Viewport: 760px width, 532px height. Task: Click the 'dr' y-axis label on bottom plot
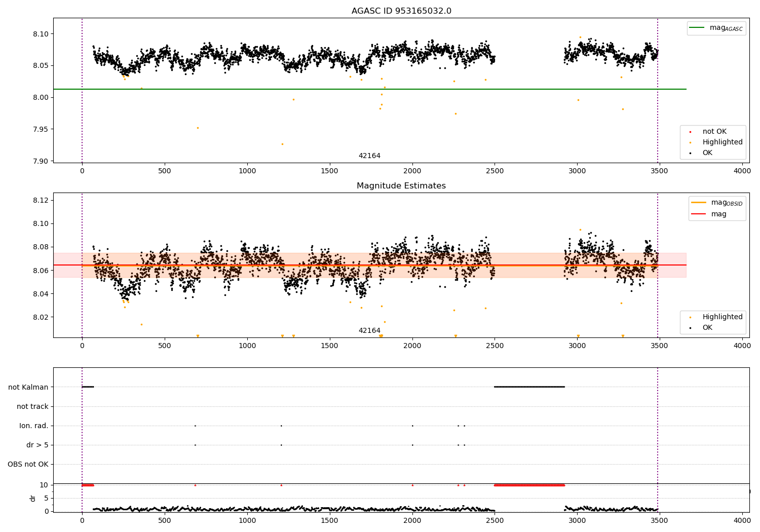[x=33, y=498]
